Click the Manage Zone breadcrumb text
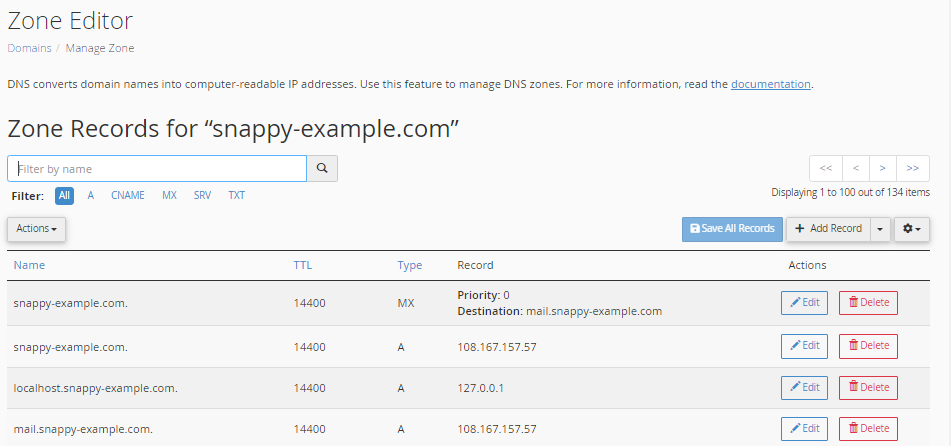This screenshot has height=446, width=951. click(x=100, y=48)
